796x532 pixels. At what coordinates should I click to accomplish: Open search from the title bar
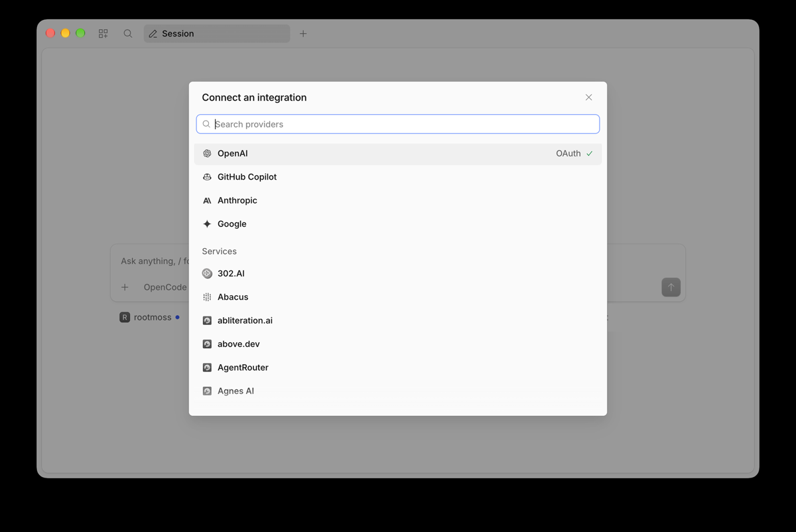pyautogui.click(x=128, y=34)
